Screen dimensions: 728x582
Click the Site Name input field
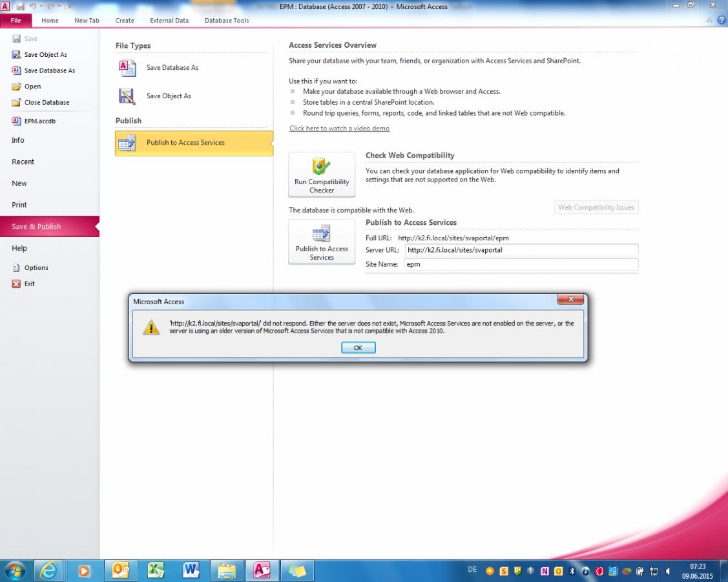(521, 264)
